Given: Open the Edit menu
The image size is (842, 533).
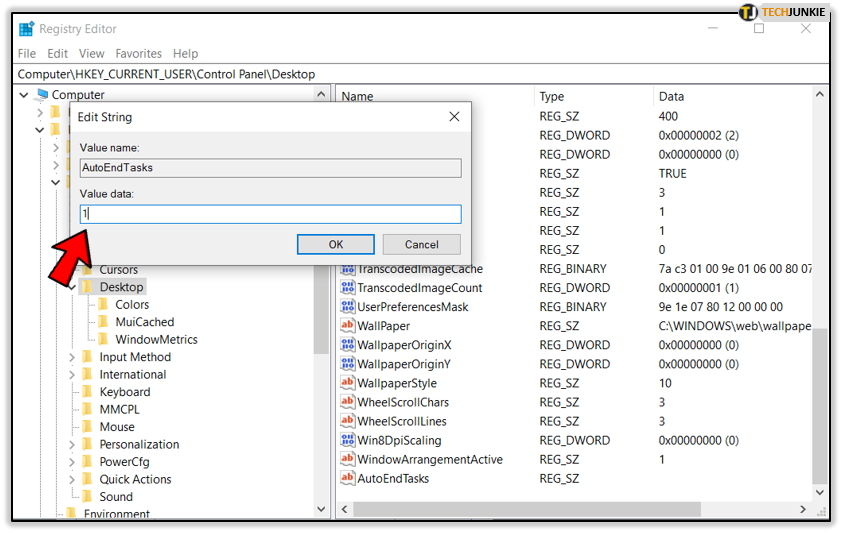Looking at the screenshot, I should point(57,54).
